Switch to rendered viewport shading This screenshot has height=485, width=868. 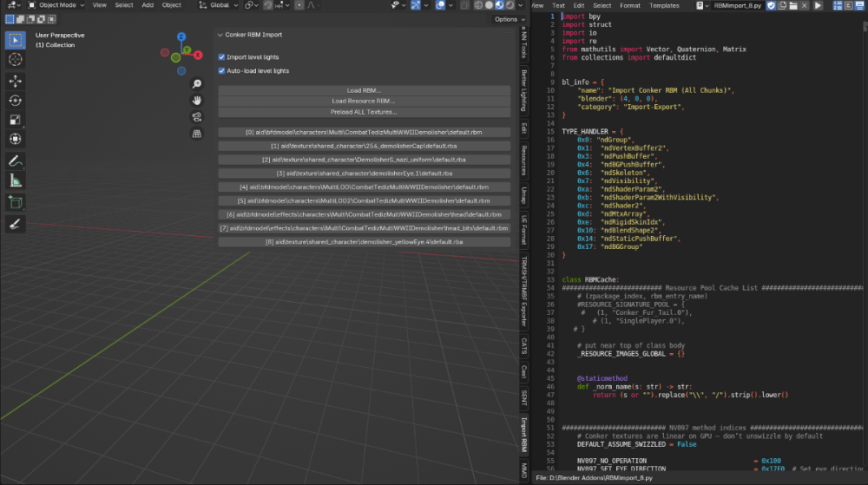pyautogui.click(x=510, y=5)
